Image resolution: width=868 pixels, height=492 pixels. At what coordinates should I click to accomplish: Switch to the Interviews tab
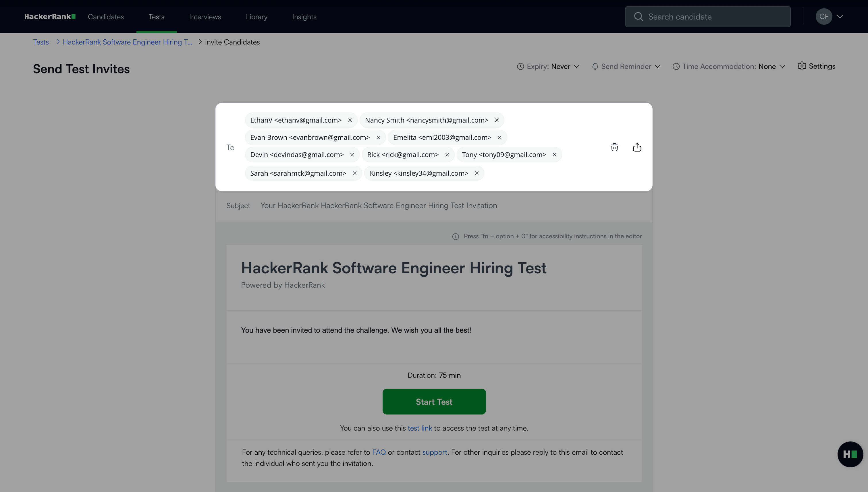(205, 17)
